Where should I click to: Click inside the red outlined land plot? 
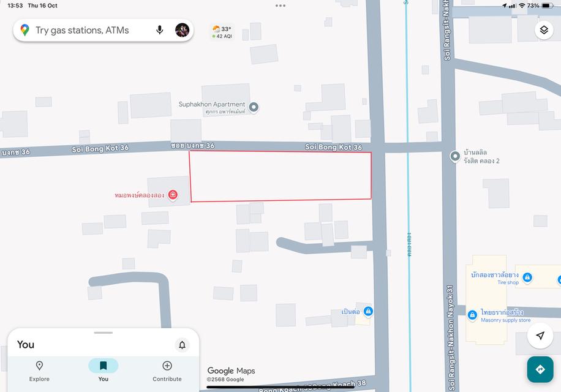click(280, 176)
